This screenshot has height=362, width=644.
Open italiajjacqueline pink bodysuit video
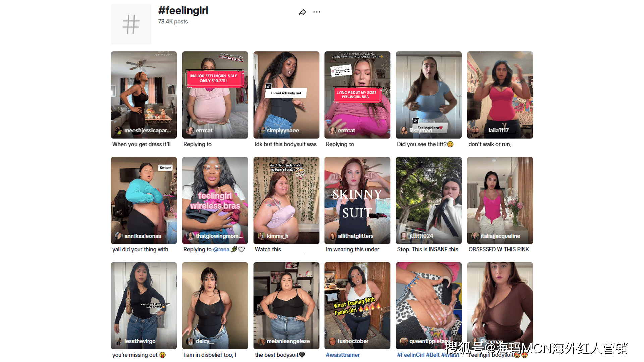pyautogui.click(x=500, y=200)
